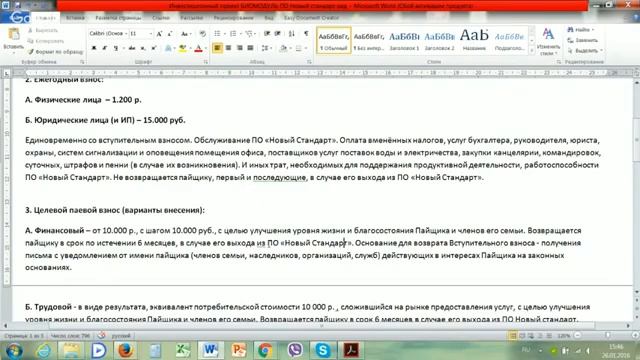The image size is (640, 360).
Task: Apply the red font color
Action: coord(198,48)
